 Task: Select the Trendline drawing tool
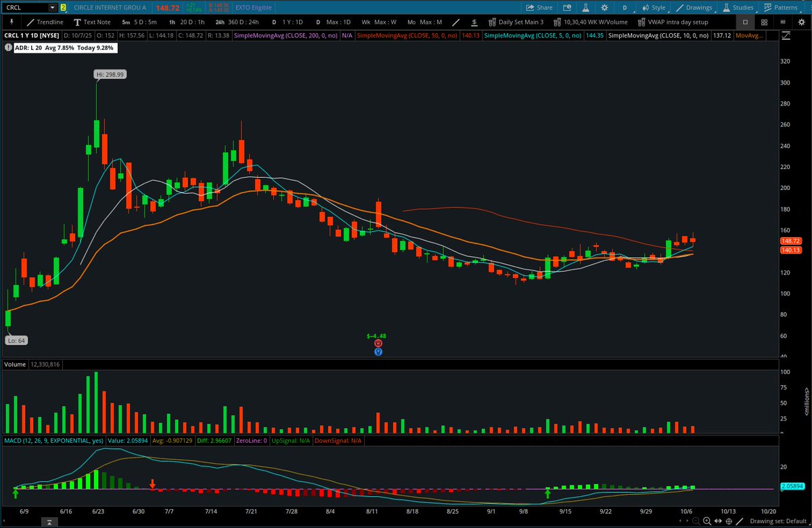(45, 22)
